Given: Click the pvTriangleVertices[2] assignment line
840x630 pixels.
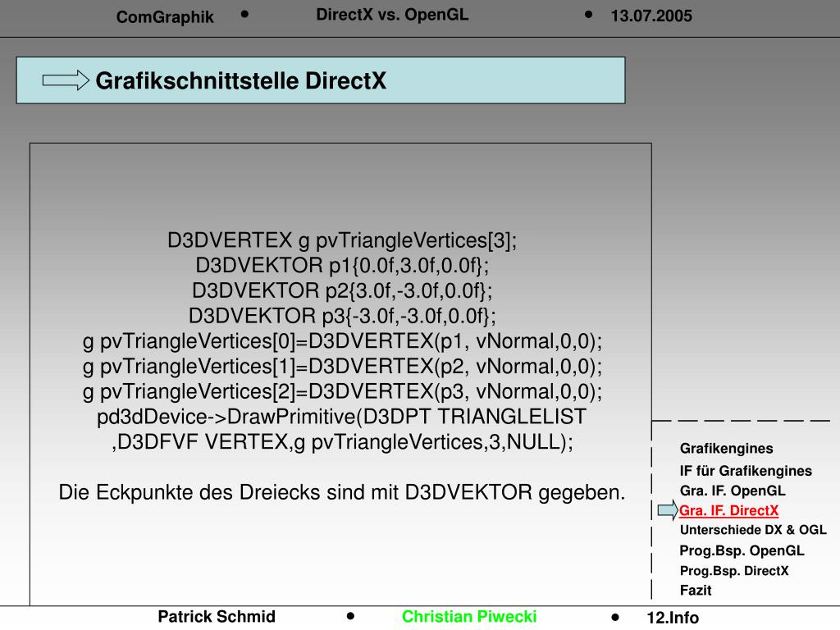Looking at the screenshot, I should click(x=342, y=391).
